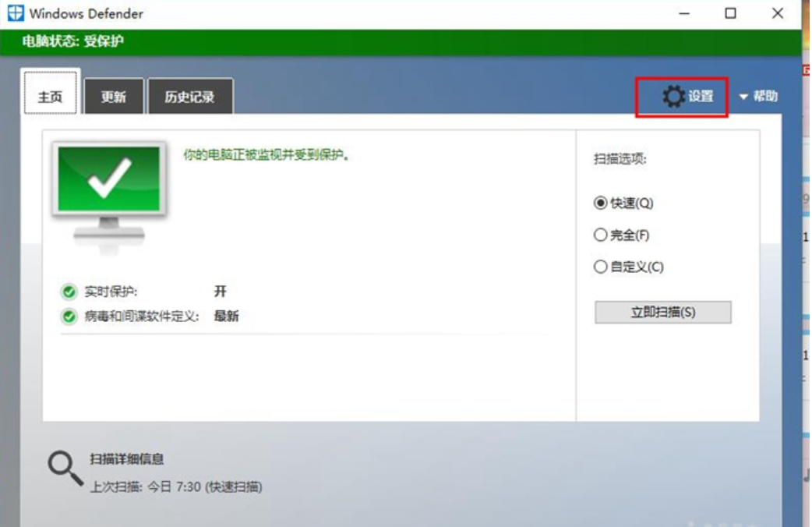Open the 历史记录 tab
This screenshot has height=527, width=812.
(190, 97)
